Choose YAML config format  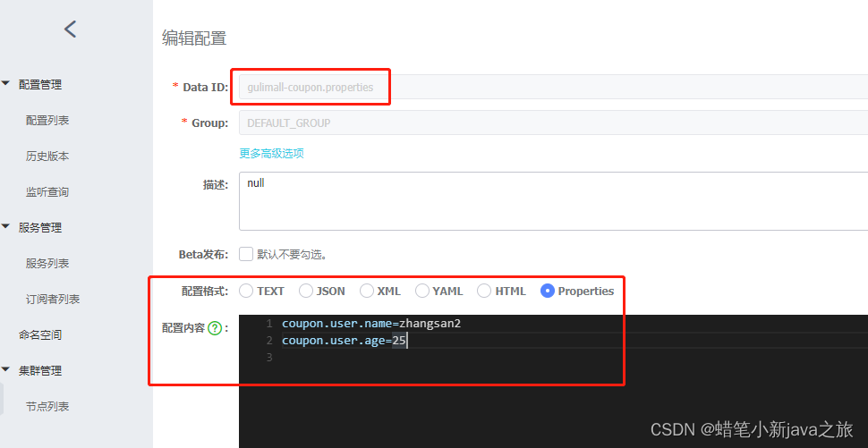[x=421, y=291]
